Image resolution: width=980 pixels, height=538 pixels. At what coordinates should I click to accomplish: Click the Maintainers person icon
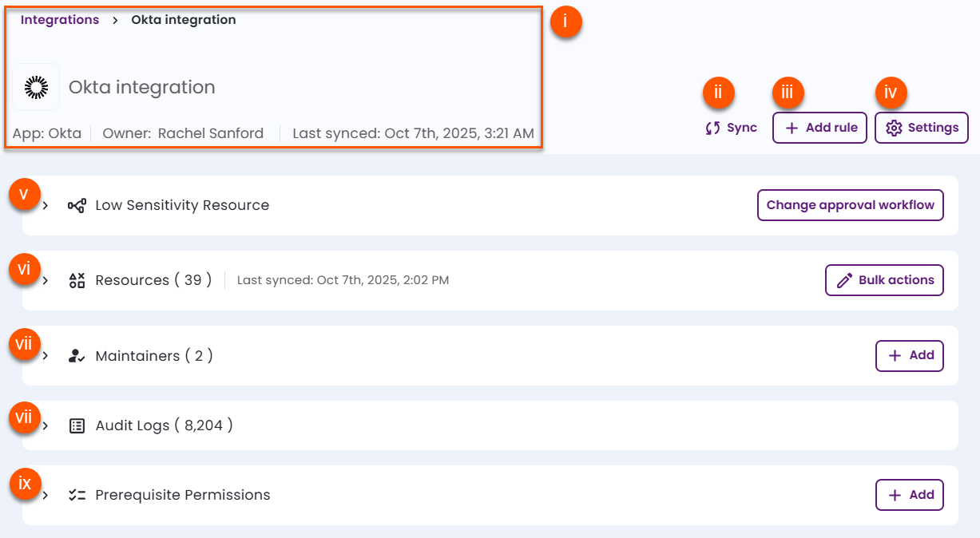76,355
